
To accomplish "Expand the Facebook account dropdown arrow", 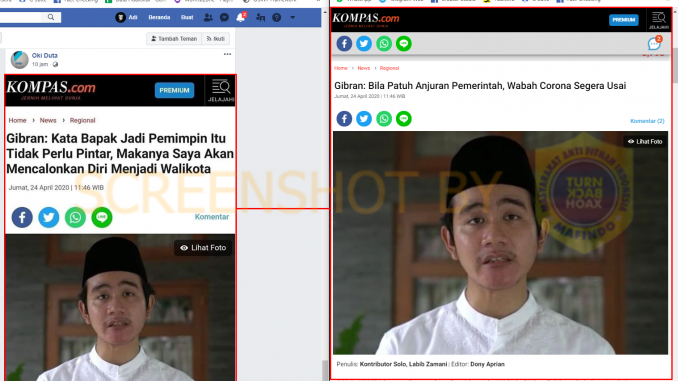I will point(293,17).
